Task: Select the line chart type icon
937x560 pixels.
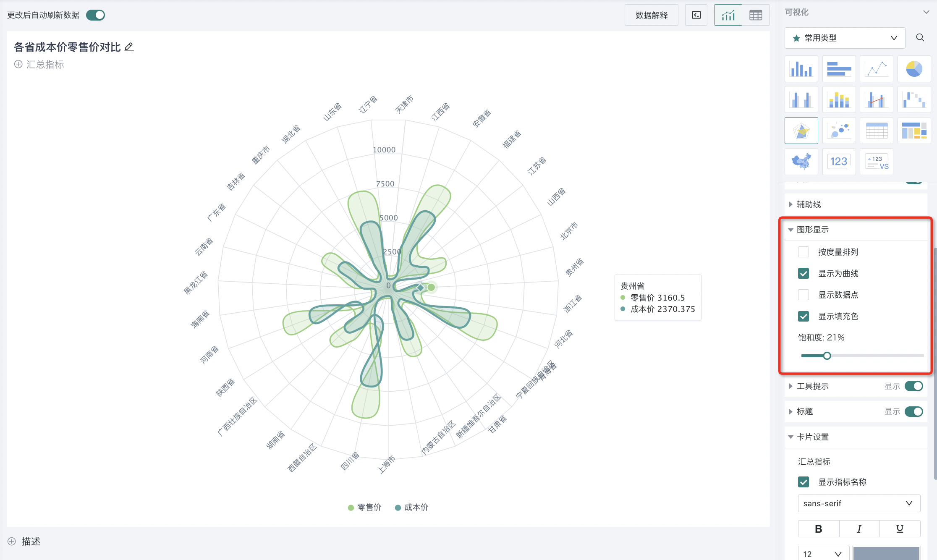Action: click(x=877, y=69)
